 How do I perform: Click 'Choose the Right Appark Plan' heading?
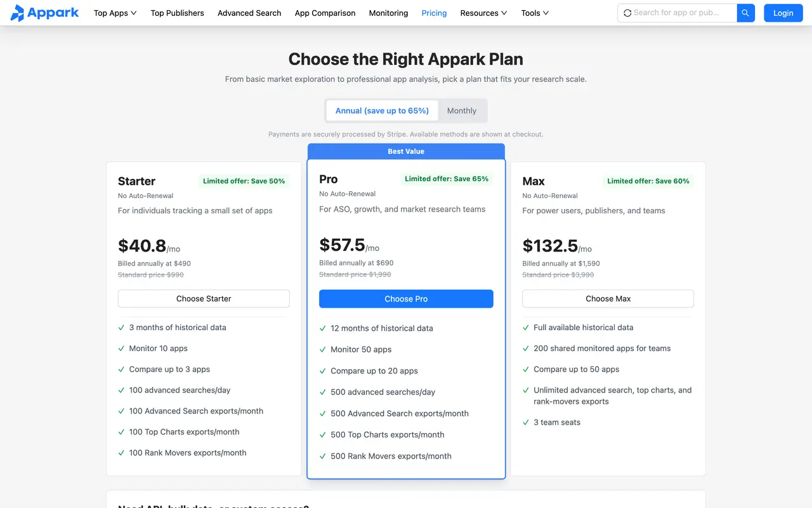[x=406, y=59]
